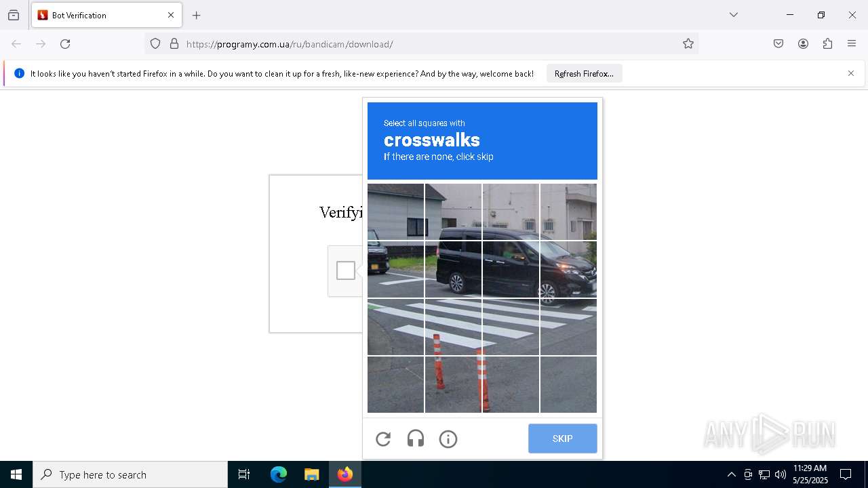
Task: Select tile showing black van front wheel
Action: (568, 269)
